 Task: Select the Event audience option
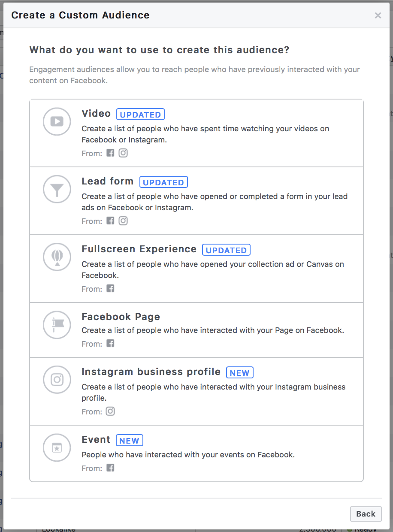(196, 453)
